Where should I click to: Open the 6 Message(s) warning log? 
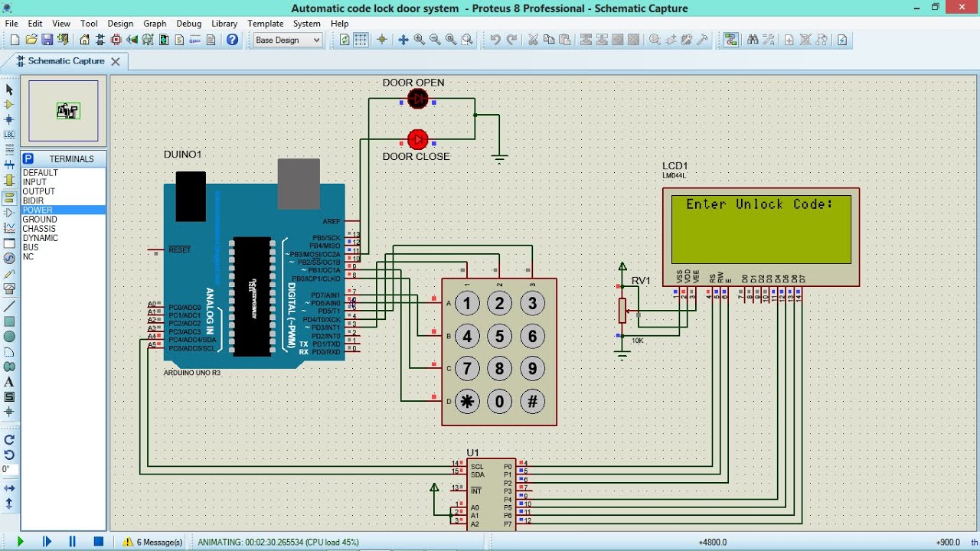[x=154, y=542]
